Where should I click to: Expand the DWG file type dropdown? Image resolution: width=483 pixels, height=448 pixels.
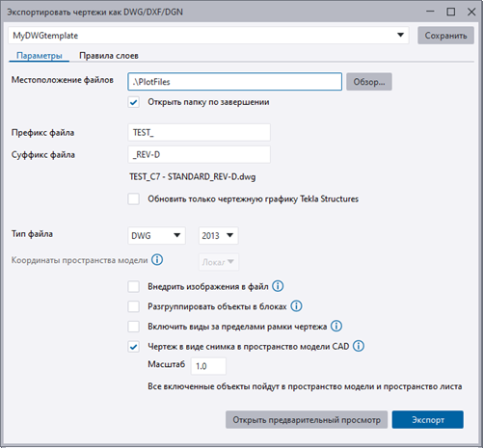tap(156, 235)
